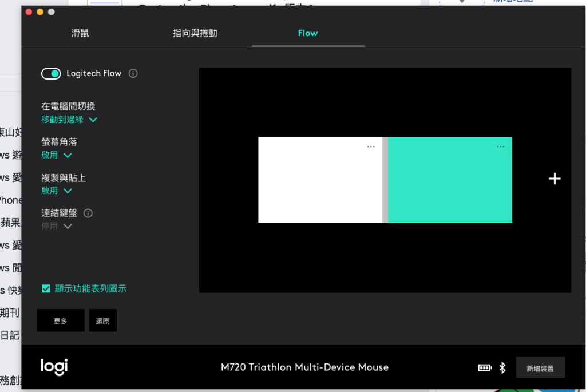586x392 pixels.
Task: Click the 複製與貼上 label
Action: click(64, 177)
